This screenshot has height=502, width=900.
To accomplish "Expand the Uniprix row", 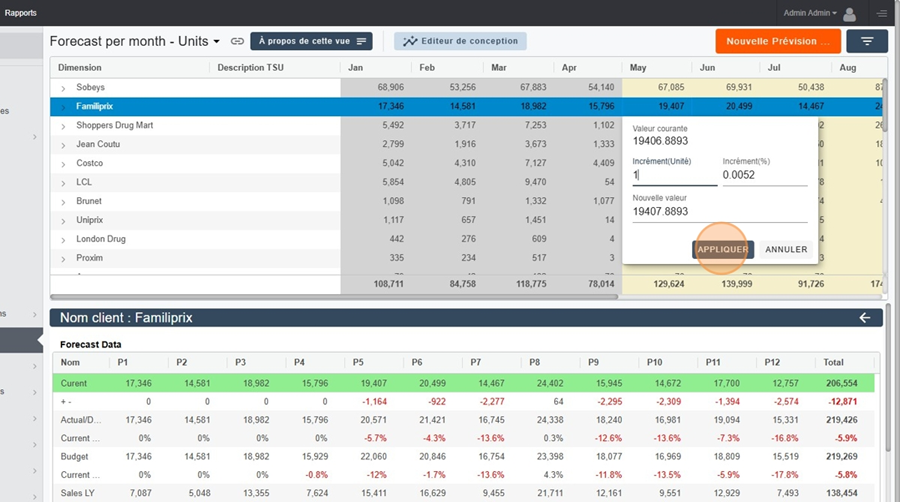I will 63,221.
